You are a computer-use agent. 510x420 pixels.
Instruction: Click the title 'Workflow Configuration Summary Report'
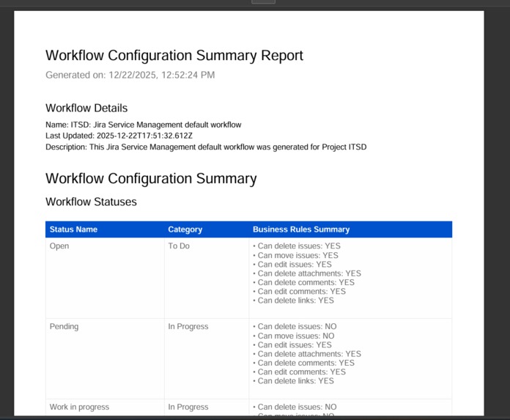click(174, 56)
